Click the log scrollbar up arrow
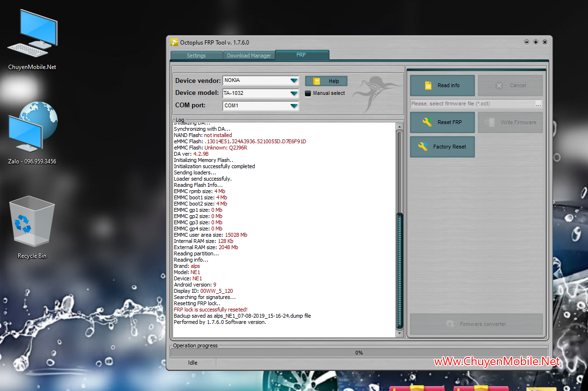This screenshot has width=588, height=391. coord(400,126)
